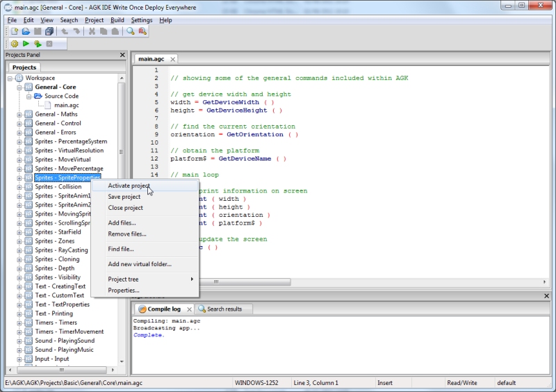Close the Projects Panel with its X
The width and height of the screenshot is (556, 392).
pyautogui.click(x=122, y=55)
